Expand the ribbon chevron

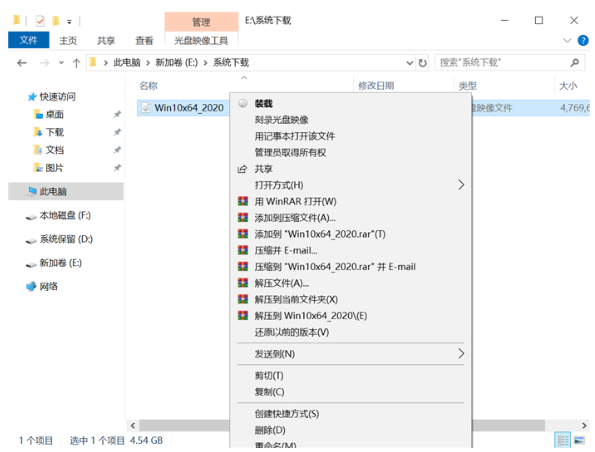(x=567, y=40)
